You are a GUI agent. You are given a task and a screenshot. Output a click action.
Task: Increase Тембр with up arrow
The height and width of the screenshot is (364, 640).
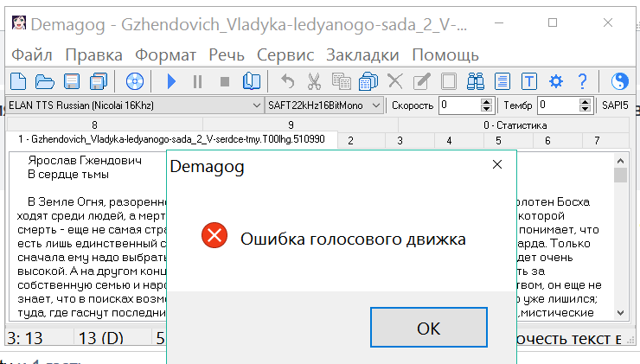(585, 102)
